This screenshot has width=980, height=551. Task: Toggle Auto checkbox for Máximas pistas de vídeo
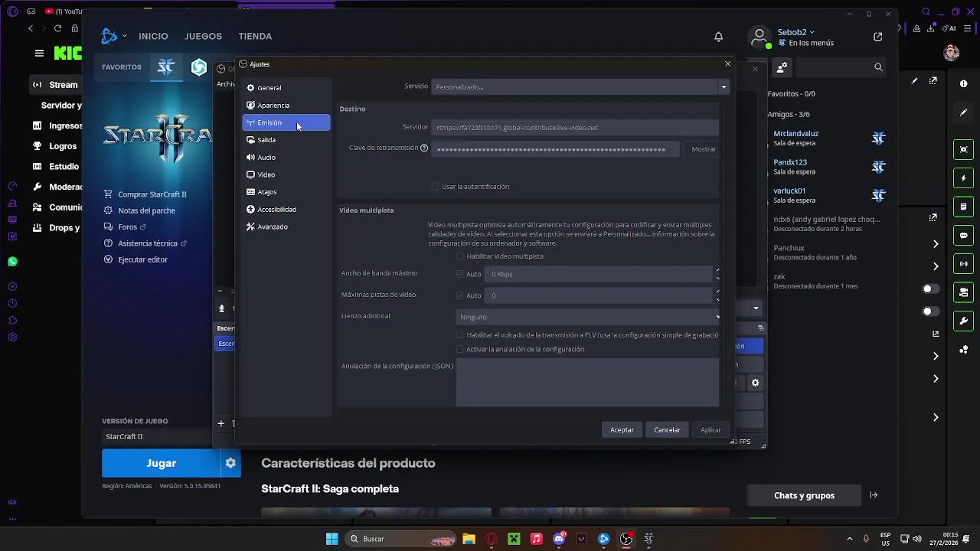click(x=460, y=295)
